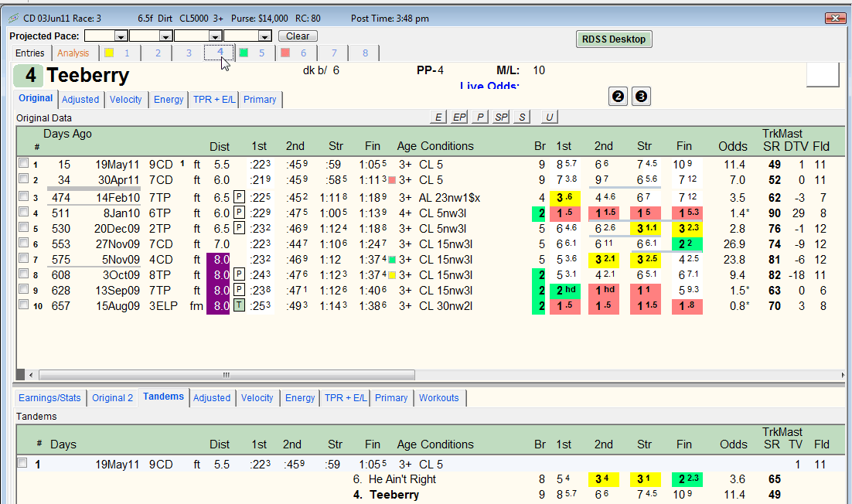Click the 26.9 odds value
This screenshot has height=504, width=852.
(x=734, y=243)
